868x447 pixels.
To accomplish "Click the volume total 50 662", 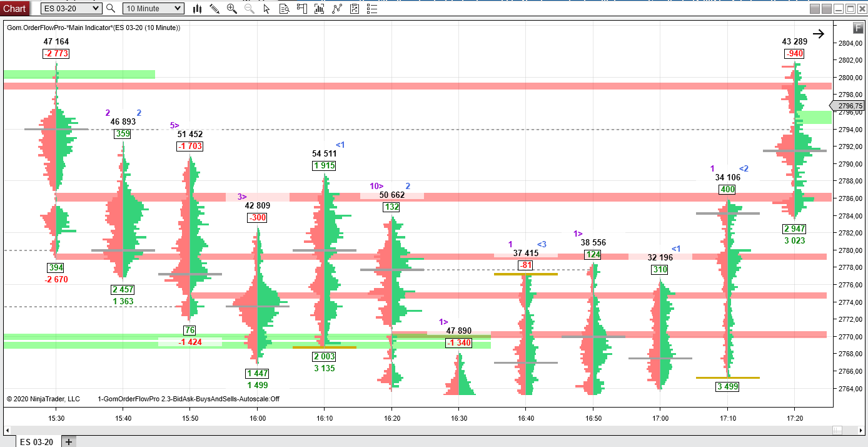I will click(x=392, y=195).
